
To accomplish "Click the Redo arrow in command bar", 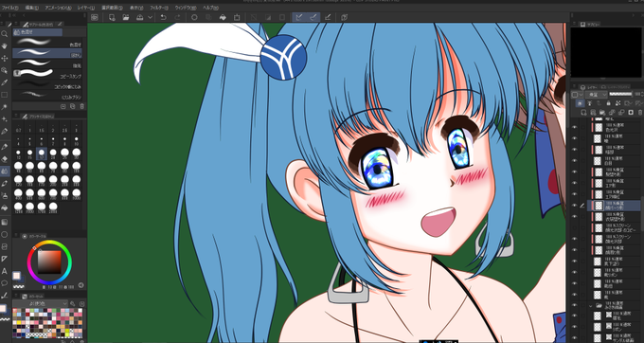I will [177, 17].
